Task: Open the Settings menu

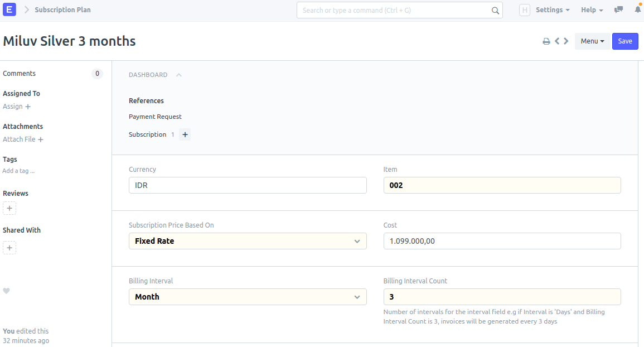Action: pyautogui.click(x=553, y=10)
